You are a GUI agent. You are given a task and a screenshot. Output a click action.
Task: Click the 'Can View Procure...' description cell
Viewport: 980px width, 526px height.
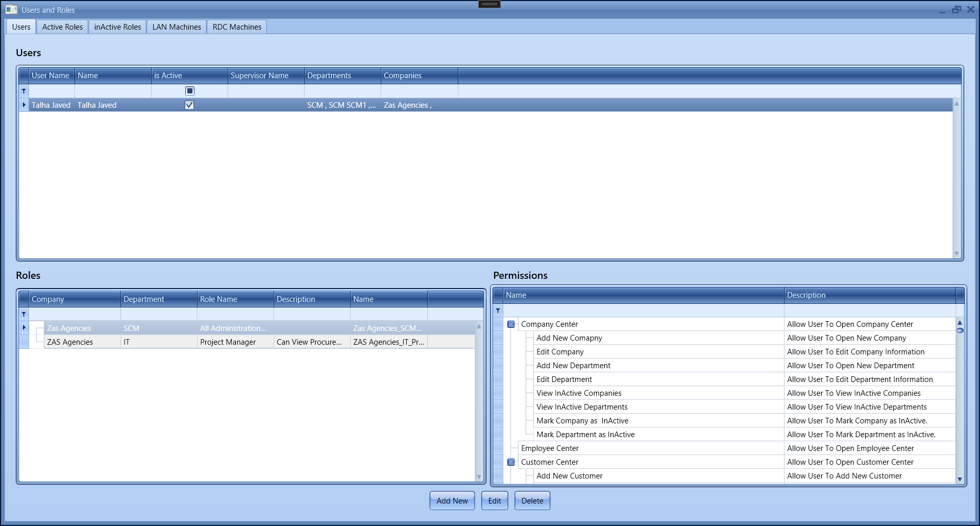pyautogui.click(x=312, y=342)
